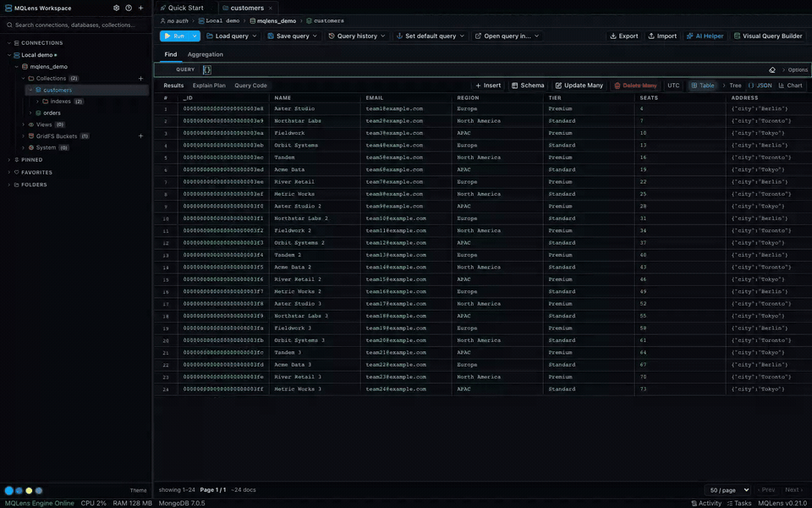
Task: Switch results to Table view
Action: (x=703, y=86)
